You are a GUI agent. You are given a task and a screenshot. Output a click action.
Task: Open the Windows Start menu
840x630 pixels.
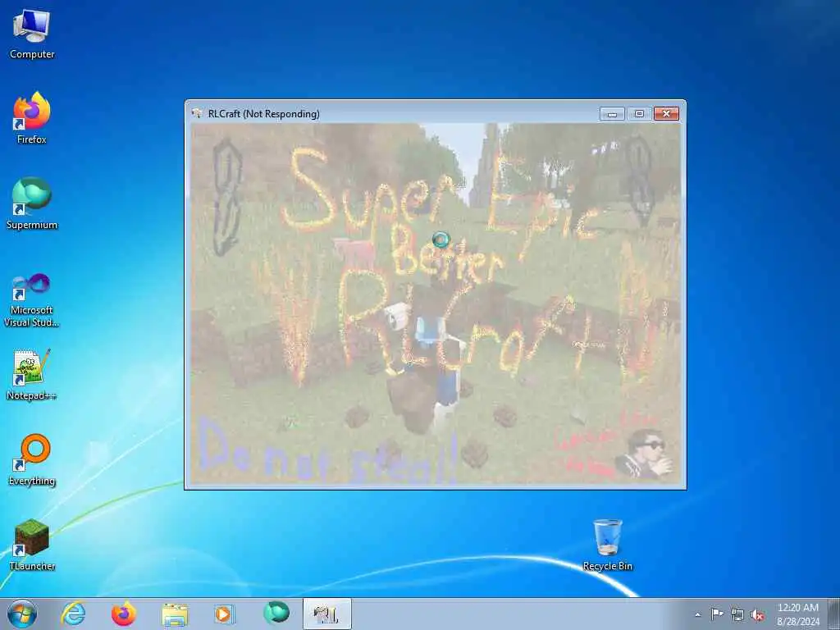click(x=22, y=614)
